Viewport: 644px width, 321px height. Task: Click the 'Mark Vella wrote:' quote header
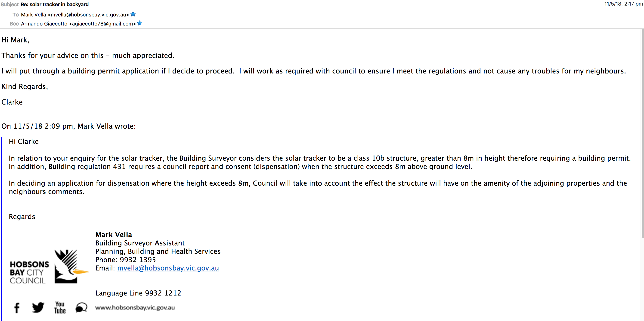[106, 126]
